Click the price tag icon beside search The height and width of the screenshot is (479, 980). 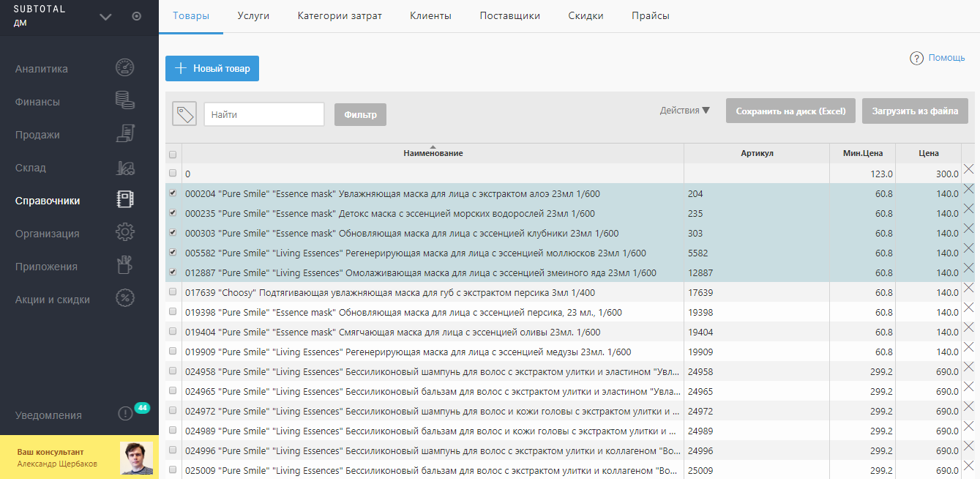[x=184, y=114]
